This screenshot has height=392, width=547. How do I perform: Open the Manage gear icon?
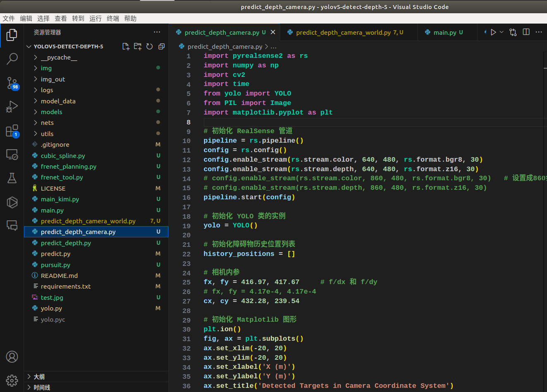coord(12,380)
